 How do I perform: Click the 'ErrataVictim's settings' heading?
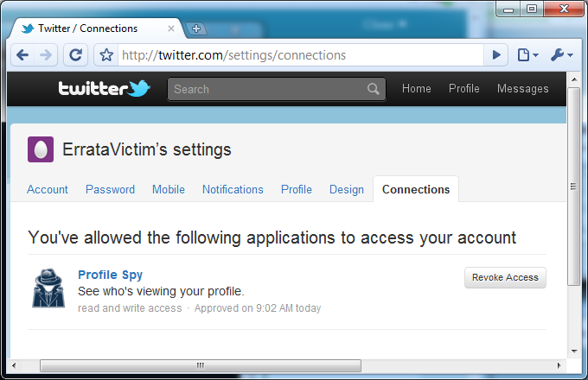pyautogui.click(x=147, y=149)
